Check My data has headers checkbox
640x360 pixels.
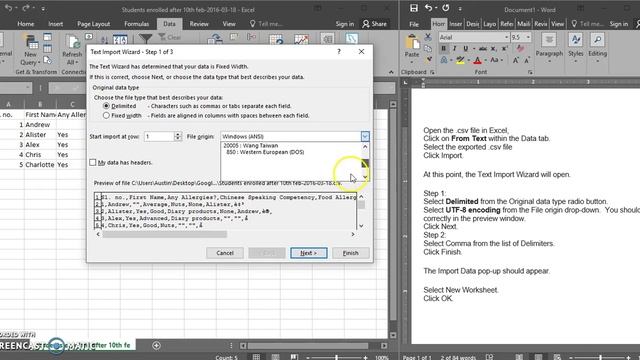(x=93, y=162)
